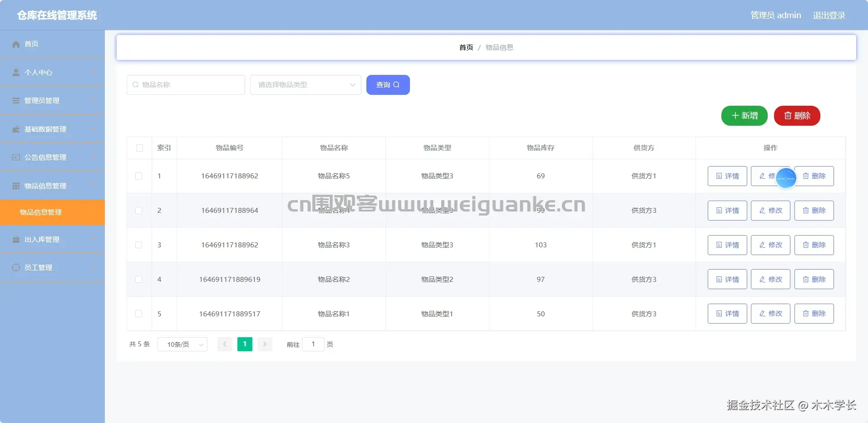Click the blue 查询 search button
Screen dimensions: 868x423
click(388, 85)
